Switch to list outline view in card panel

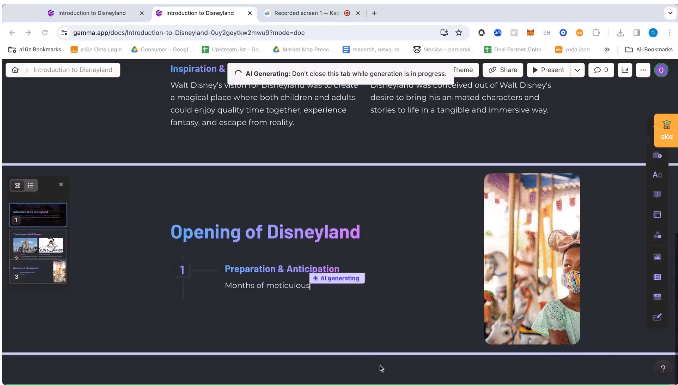click(31, 186)
